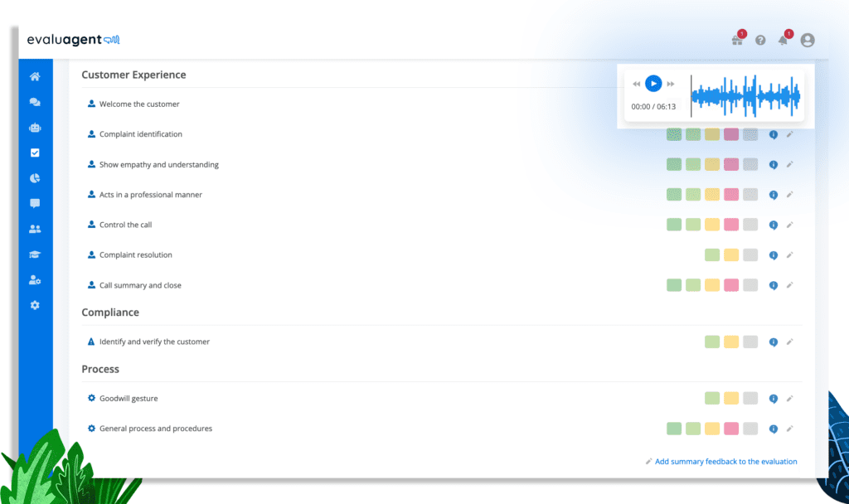The height and width of the screenshot is (504, 849).
Task: Play the call recording
Action: (x=653, y=84)
